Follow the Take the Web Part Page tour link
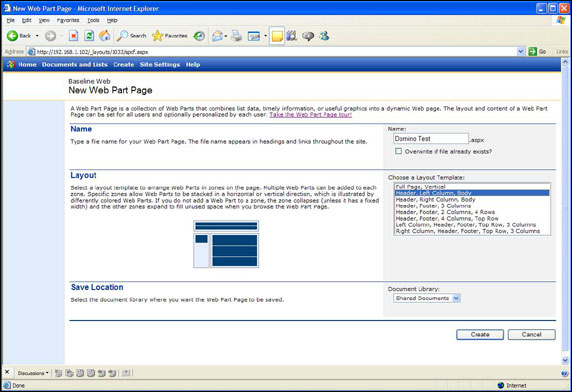This screenshot has height=392, width=572. click(x=310, y=115)
